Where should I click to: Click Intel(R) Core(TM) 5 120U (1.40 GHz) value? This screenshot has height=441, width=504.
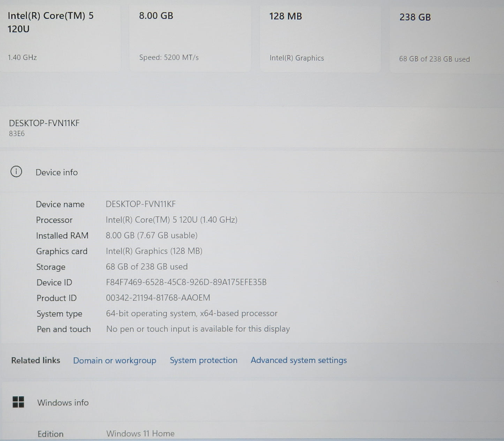click(172, 219)
